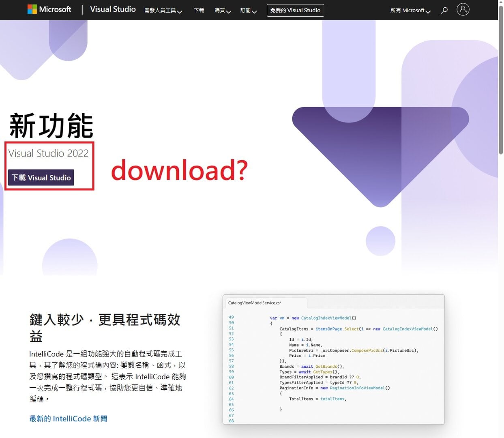Click the Visual Studio 2022 subtitle text
This screenshot has width=504, height=438.
(x=48, y=153)
